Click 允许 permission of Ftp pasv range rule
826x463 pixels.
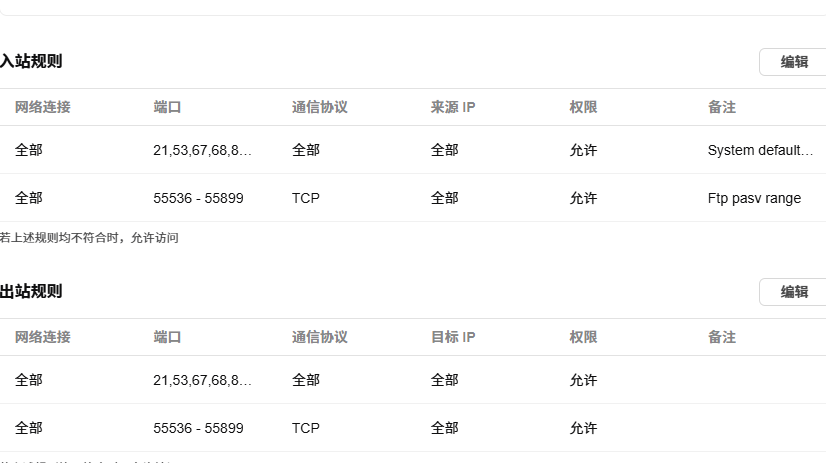(583, 198)
